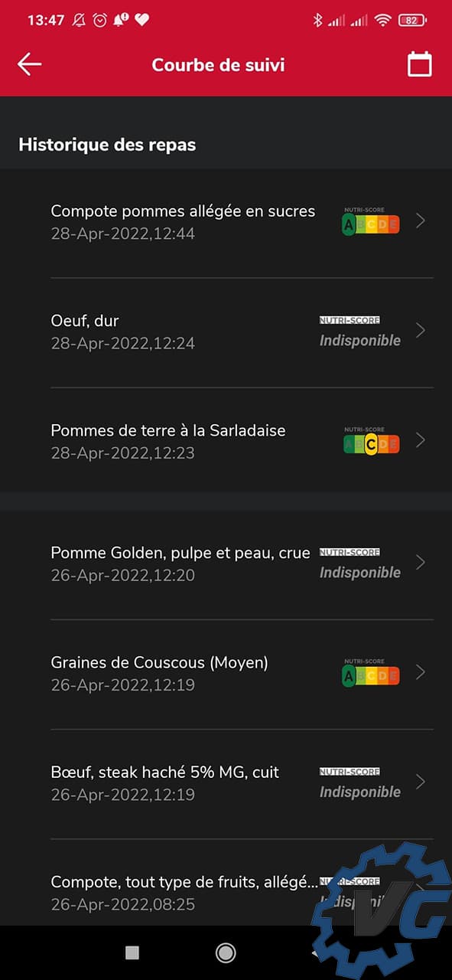The height and width of the screenshot is (980, 452).
Task: Expand chevron for Pomme Golden entry
Action: (x=420, y=563)
